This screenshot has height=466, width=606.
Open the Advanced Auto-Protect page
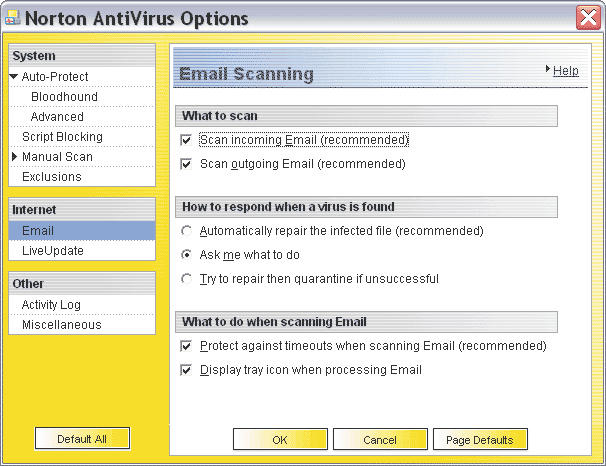coord(57,117)
